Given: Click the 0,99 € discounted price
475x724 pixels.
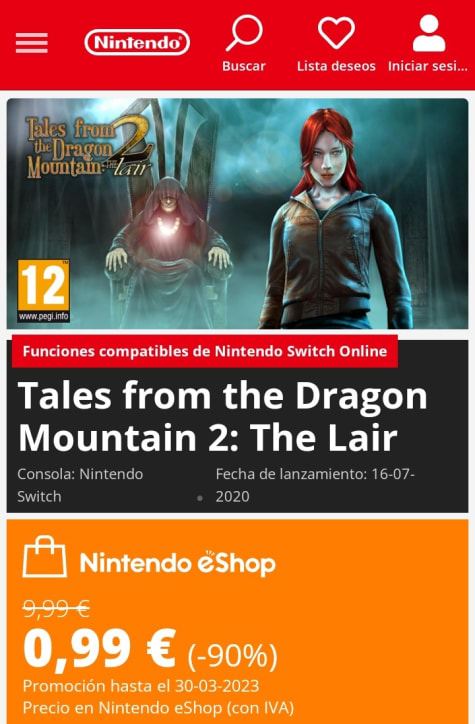Looking at the screenshot, I should 100,649.
